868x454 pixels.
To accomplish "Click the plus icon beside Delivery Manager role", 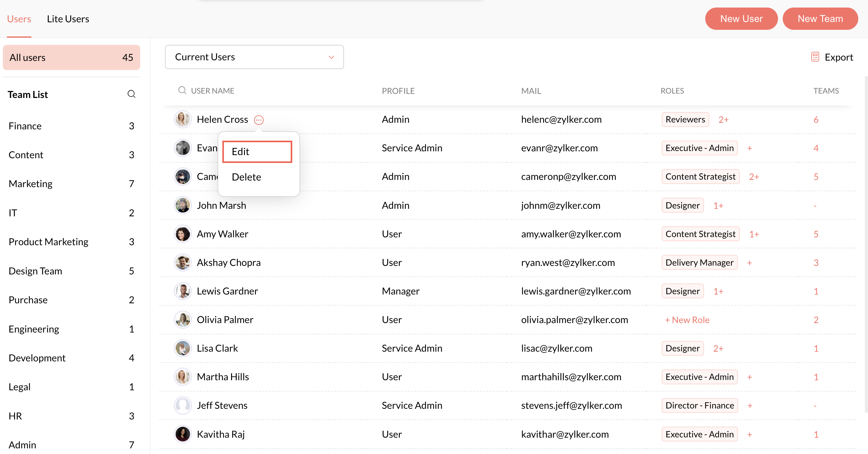I will (749, 263).
